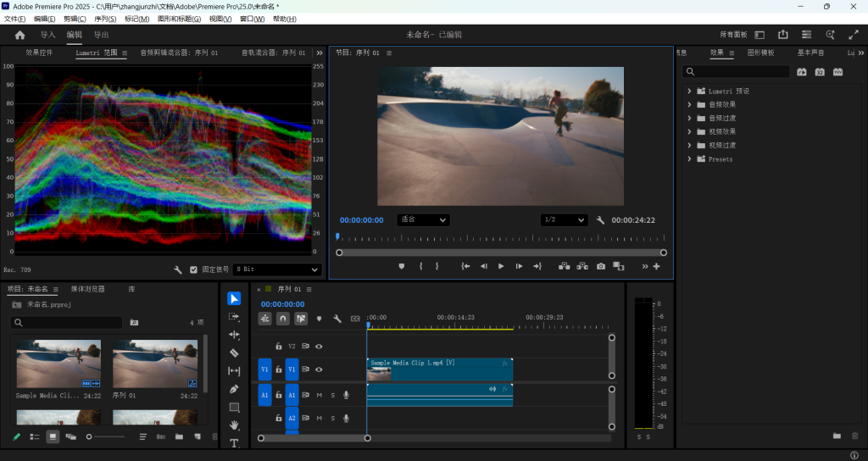Viewport: 868px width, 461px height.
Task: Open button editor plus icon
Action: click(657, 266)
